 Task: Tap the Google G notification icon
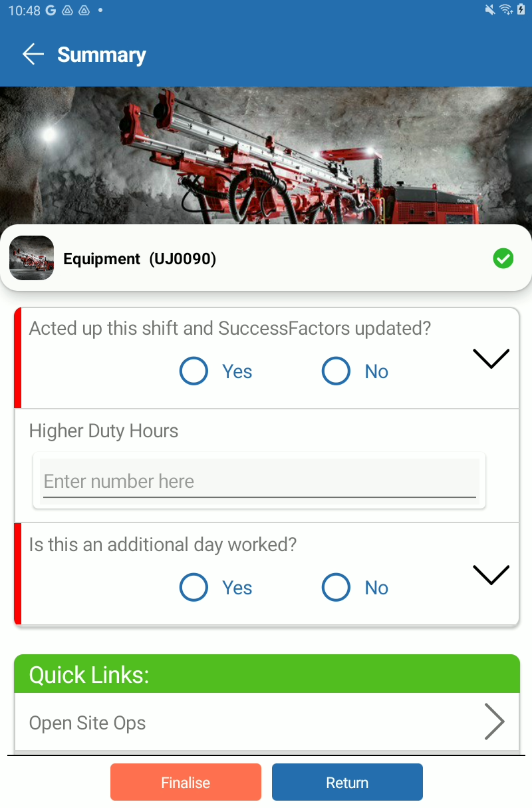pyautogui.click(x=52, y=11)
